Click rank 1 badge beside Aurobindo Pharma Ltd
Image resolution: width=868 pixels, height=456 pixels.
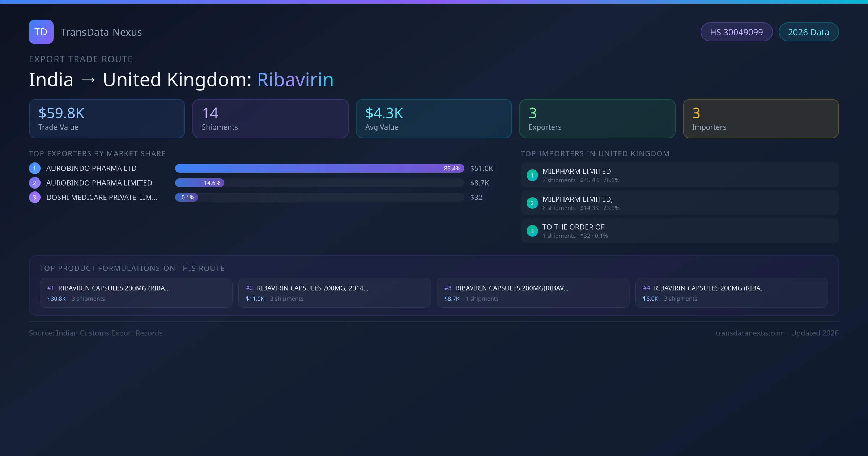[35, 168]
